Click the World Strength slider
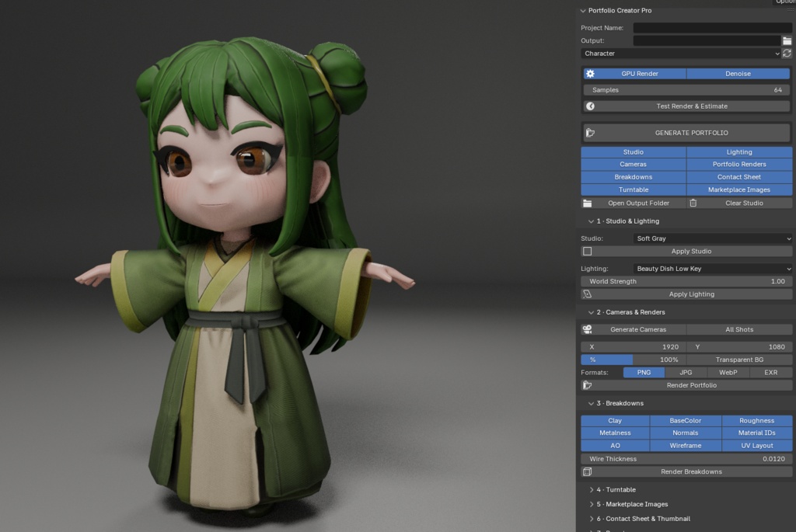This screenshot has width=796, height=532. pos(686,281)
